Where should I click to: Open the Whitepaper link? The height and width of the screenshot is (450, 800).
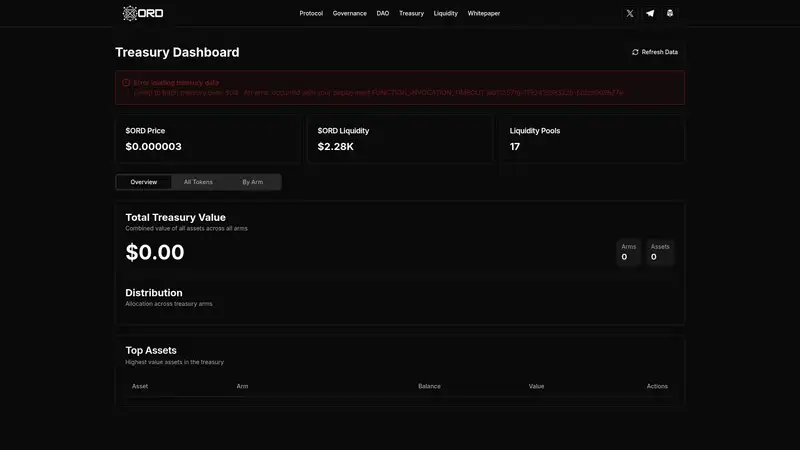[484, 13]
